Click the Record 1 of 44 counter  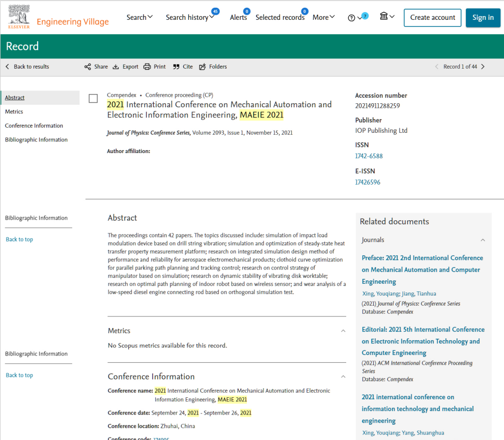pos(460,67)
